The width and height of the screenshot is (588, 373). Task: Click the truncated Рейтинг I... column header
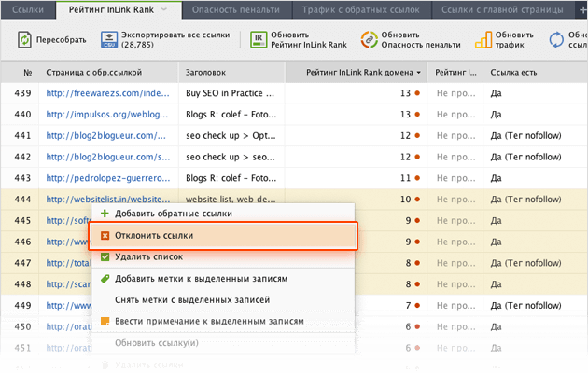(x=455, y=73)
